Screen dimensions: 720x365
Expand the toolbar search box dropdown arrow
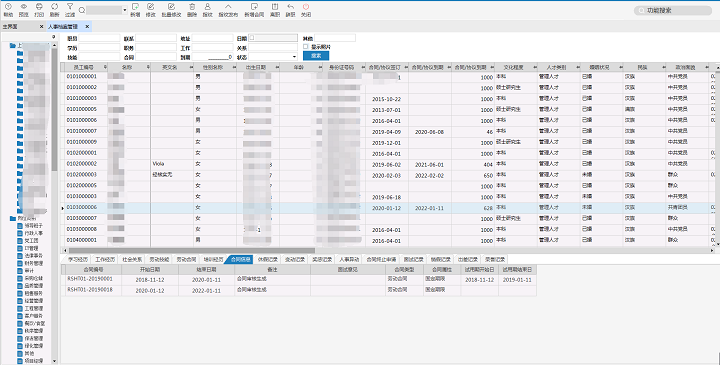pyautogui.click(x=124, y=10)
